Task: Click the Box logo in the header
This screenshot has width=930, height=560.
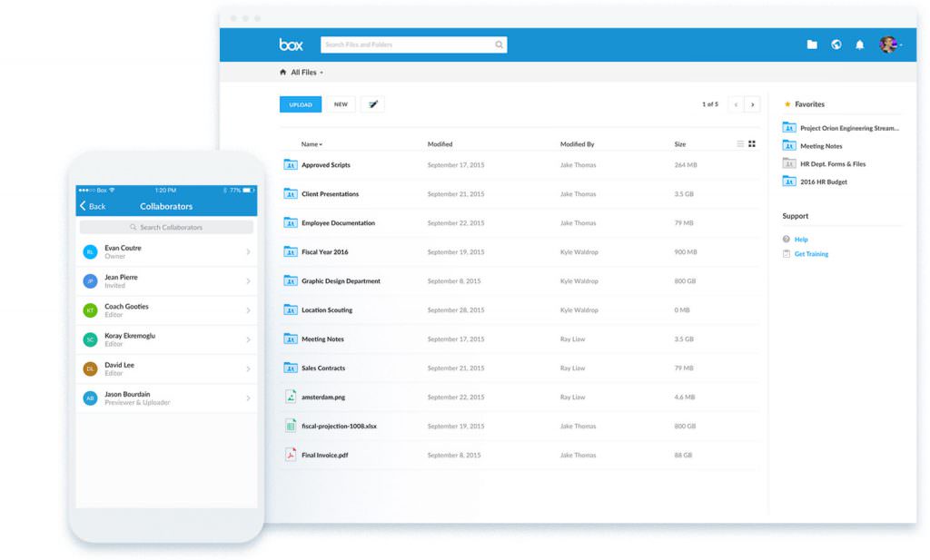Action: (291, 43)
